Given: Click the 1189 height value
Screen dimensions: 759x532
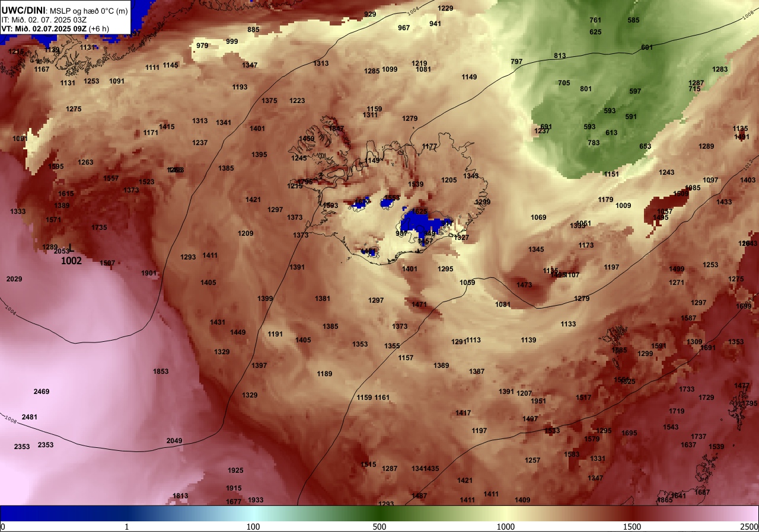Looking at the screenshot, I should 324,374.
